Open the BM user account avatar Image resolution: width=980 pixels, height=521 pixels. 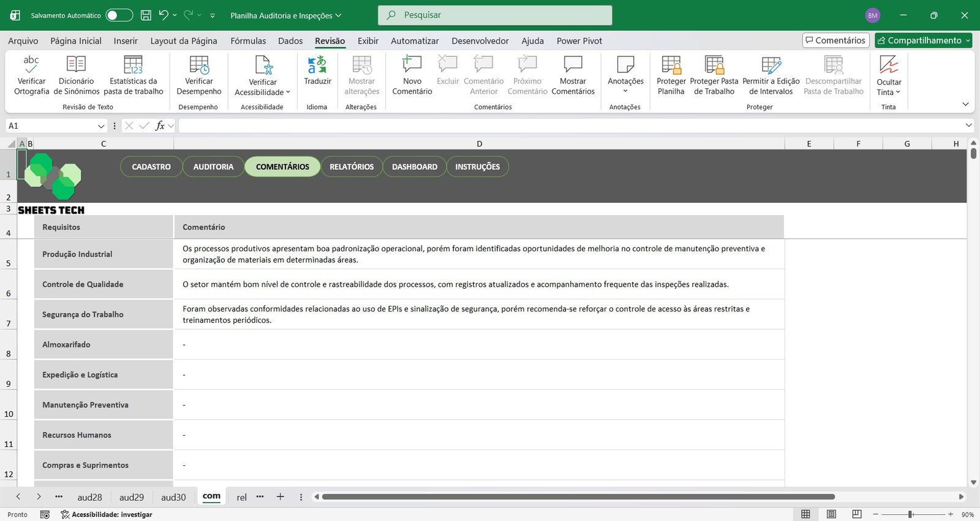click(x=873, y=15)
